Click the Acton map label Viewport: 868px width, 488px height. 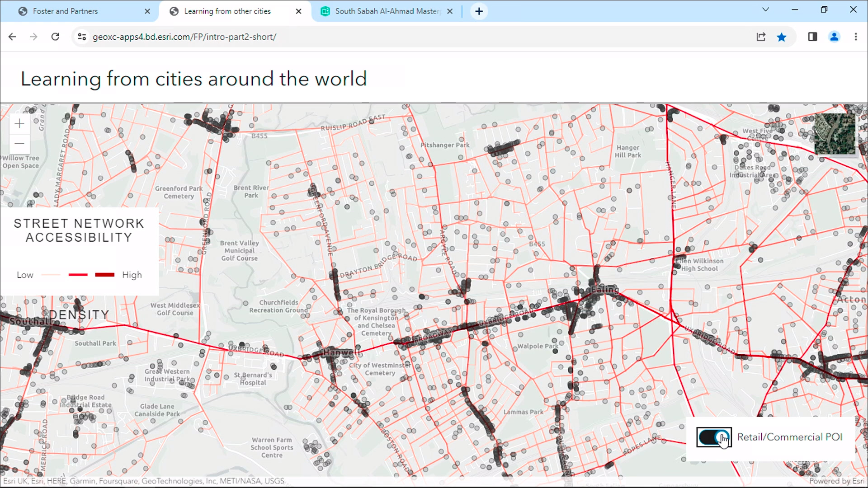(852, 299)
